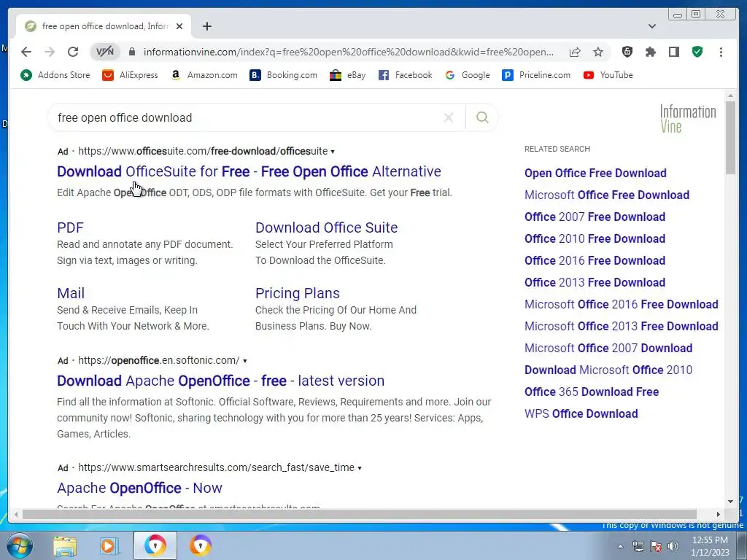Open the eBay bookmark

tap(348, 75)
